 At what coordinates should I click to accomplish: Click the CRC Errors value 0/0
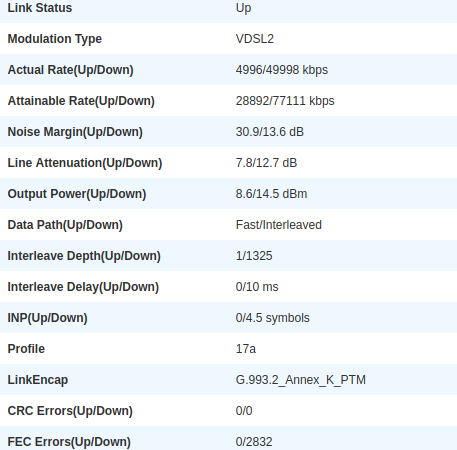(x=244, y=411)
